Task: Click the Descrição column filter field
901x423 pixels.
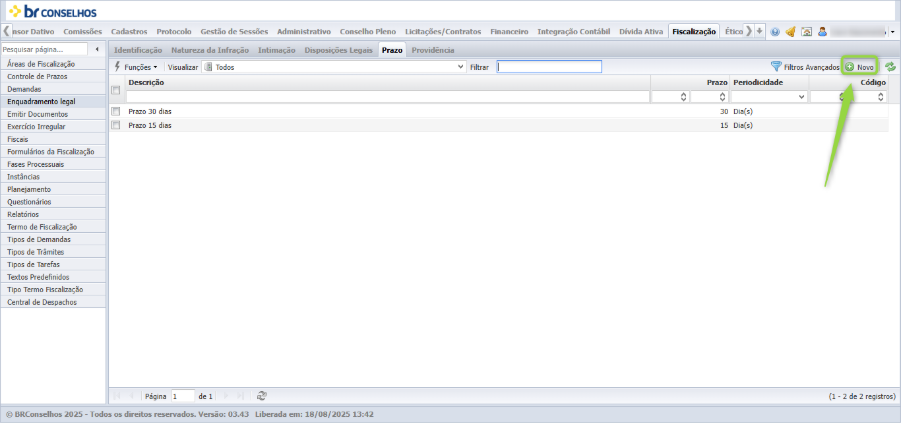Action: click(x=388, y=98)
